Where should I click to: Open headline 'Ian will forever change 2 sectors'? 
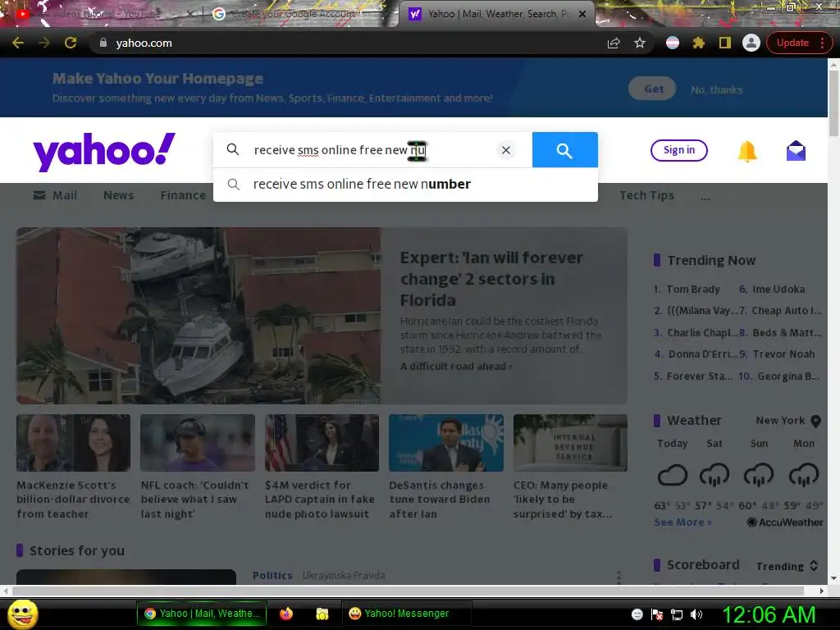tap(491, 279)
